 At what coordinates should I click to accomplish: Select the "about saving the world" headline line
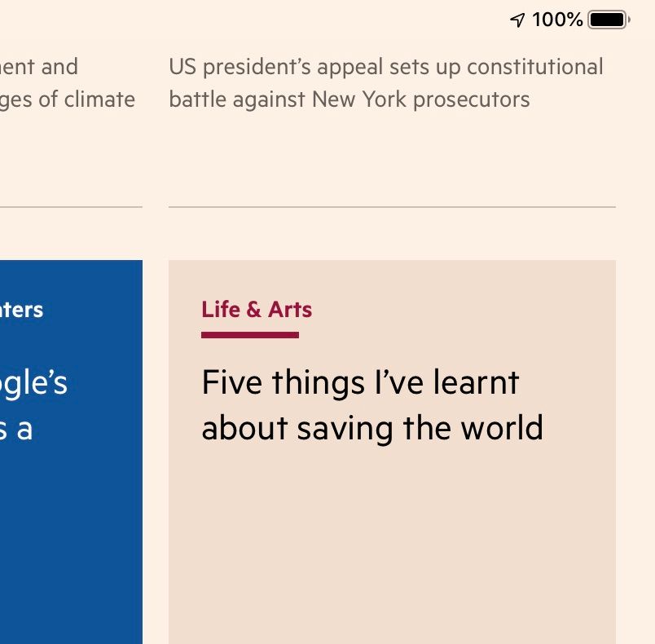point(372,428)
